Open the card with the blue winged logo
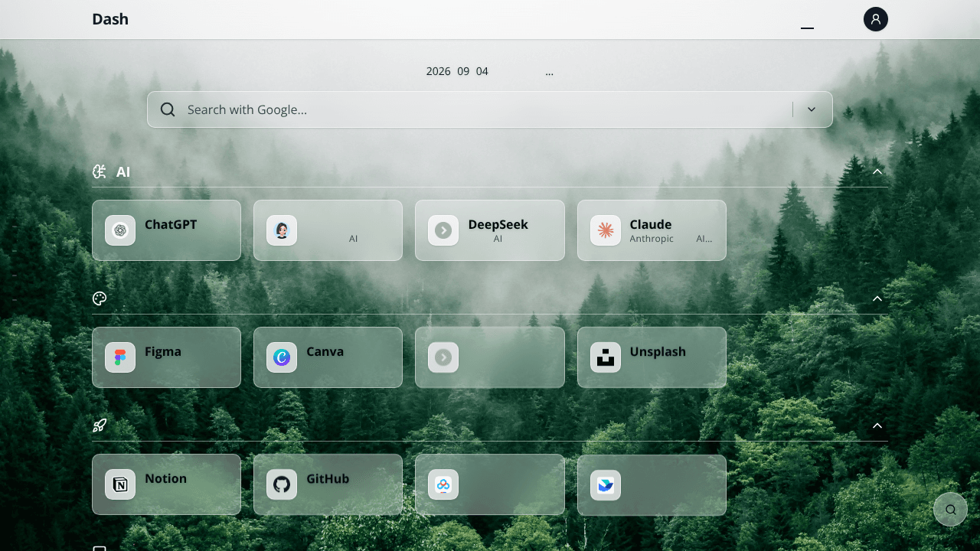This screenshot has width=980, height=551. [x=652, y=484]
